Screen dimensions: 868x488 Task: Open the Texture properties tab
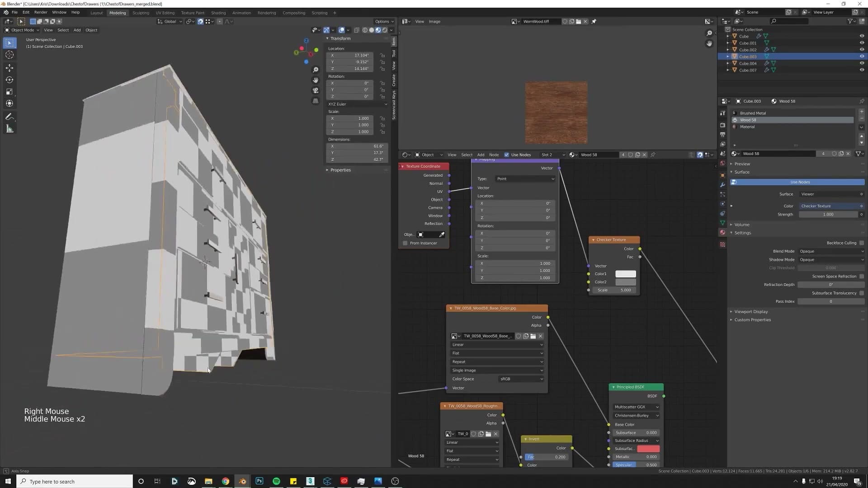click(722, 244)
